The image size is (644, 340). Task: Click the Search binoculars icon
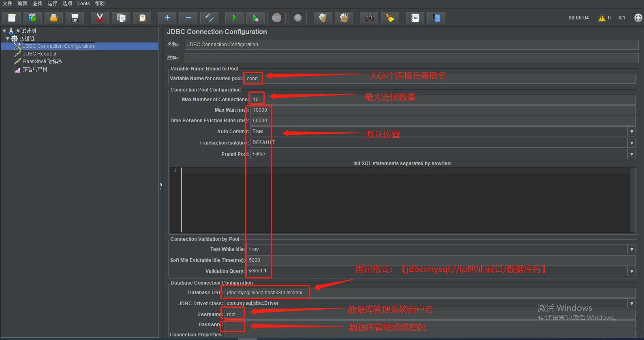[369, 18]
